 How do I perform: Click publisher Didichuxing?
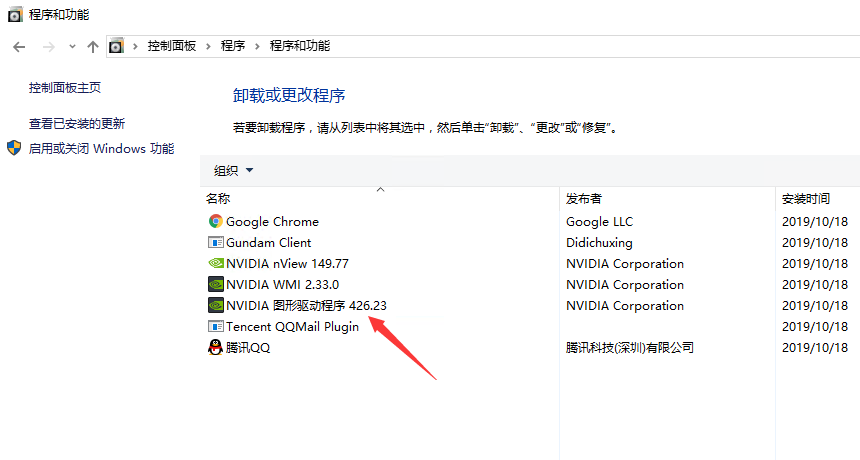click(599, 243)
